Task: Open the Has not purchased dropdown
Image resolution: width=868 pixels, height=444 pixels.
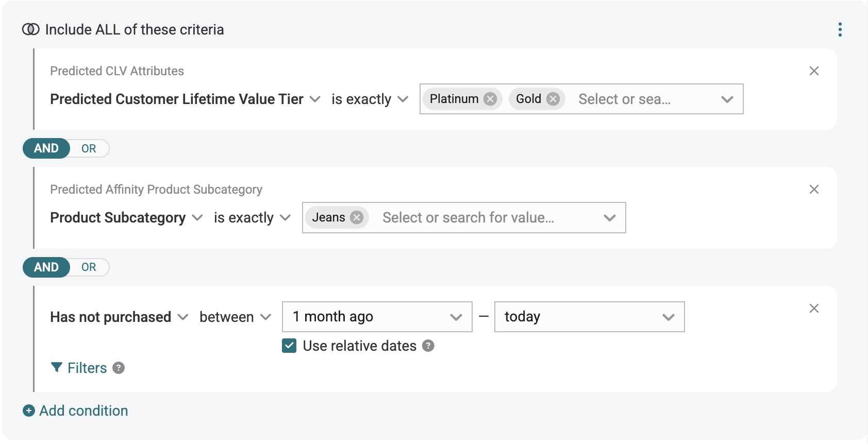Action: coord(119,317)
